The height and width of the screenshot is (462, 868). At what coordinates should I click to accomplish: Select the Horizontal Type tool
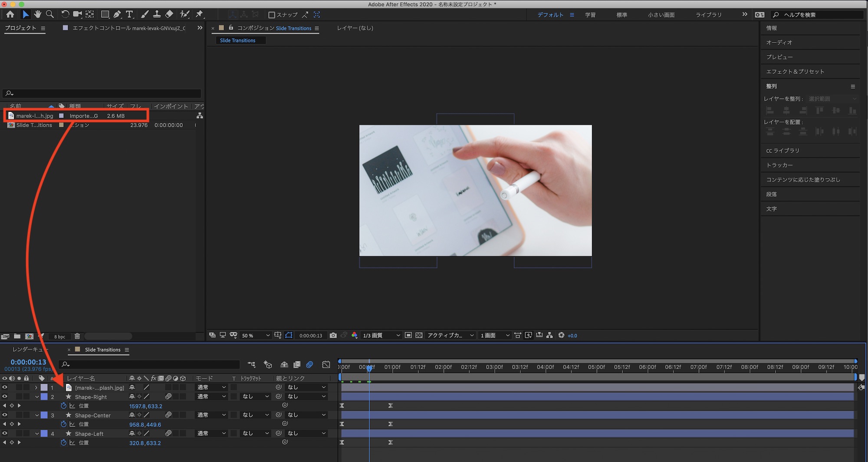click(129, 14)
